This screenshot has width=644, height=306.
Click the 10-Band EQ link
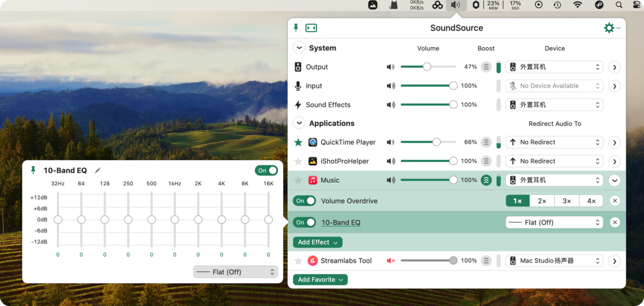coord(341,222)
